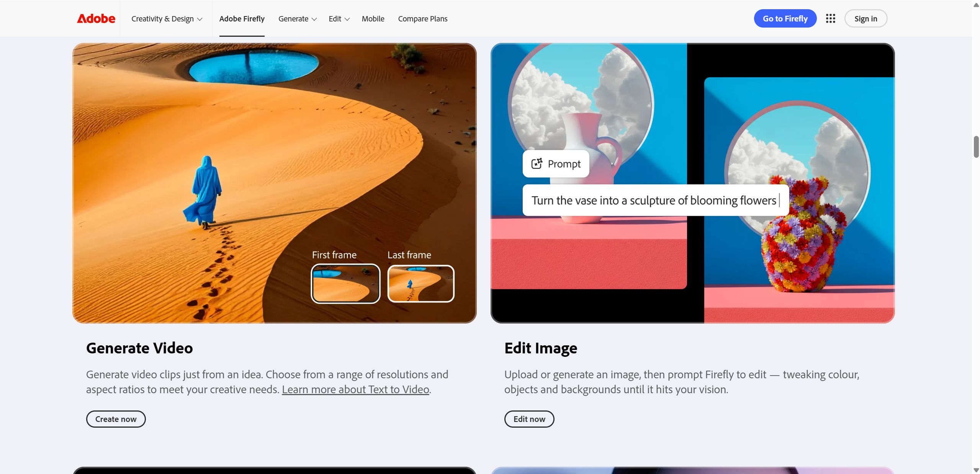Select the Adobe Firefly tab

(242, 19)
